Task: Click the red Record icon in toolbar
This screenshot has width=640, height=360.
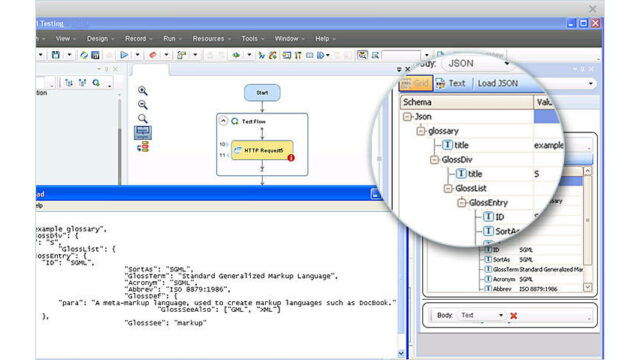Action: click(x=153, y=55)
